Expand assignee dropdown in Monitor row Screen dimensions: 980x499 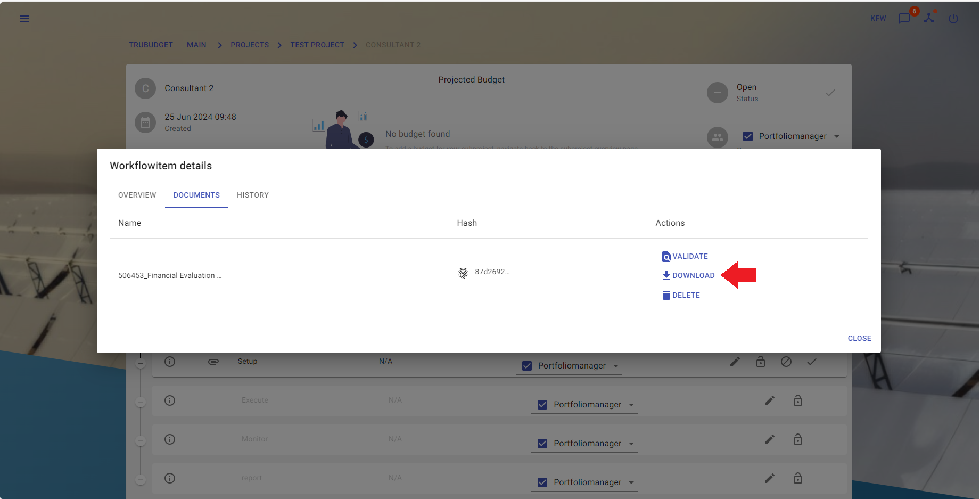[x=631, y=444]
